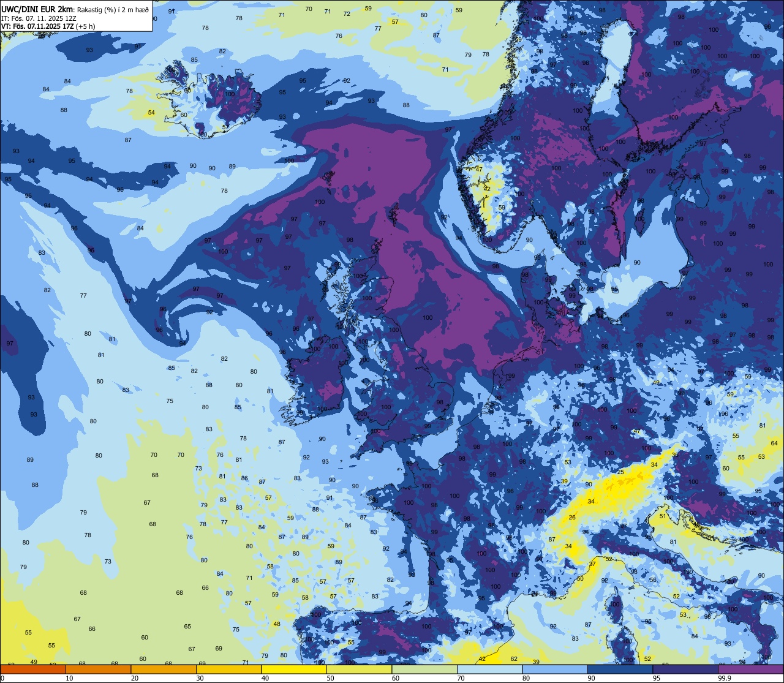
Task: Select the initial time line 'IT: Fös. 07. 11. 2025 12Z'
Action: (39, 18)
